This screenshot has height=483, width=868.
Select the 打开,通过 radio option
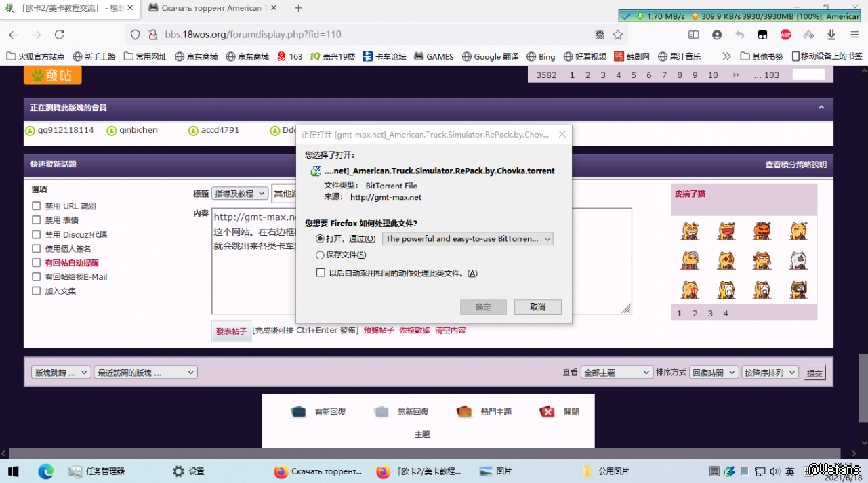point(321,238)
